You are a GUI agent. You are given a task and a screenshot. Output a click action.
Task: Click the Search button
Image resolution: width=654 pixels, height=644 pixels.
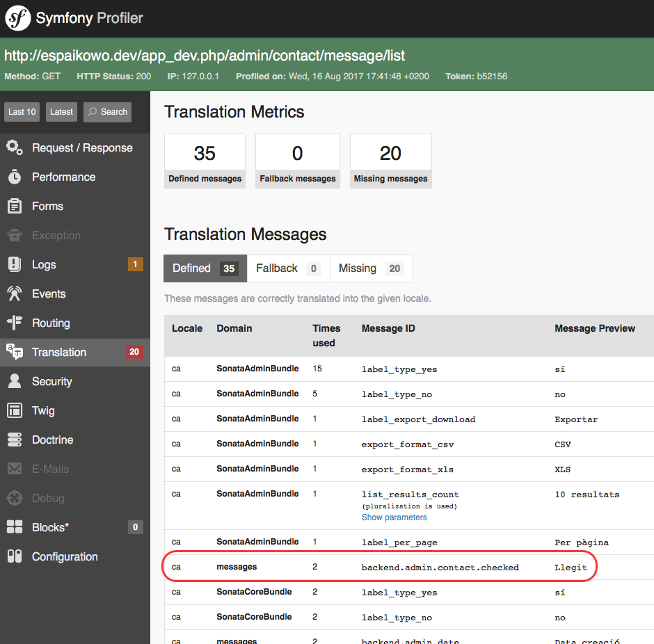pyautogui.click(x=107, y=112)
